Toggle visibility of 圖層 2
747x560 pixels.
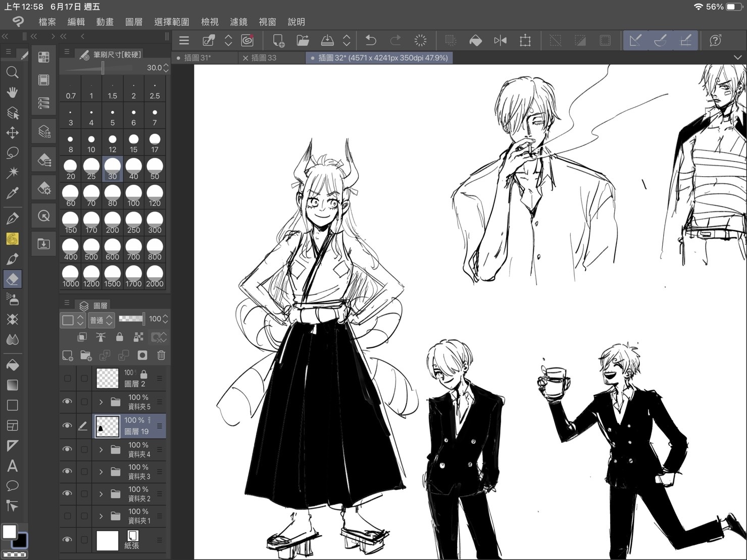(x=67, y=378)
